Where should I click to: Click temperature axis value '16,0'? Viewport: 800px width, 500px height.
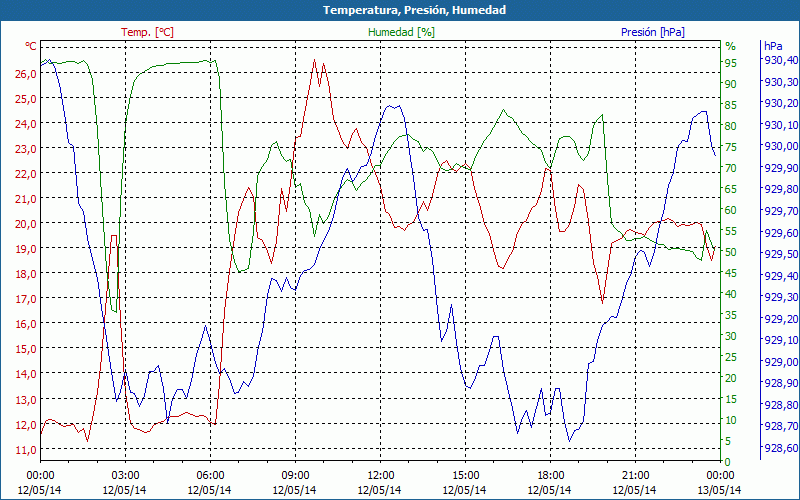click(x=26, y=323)
